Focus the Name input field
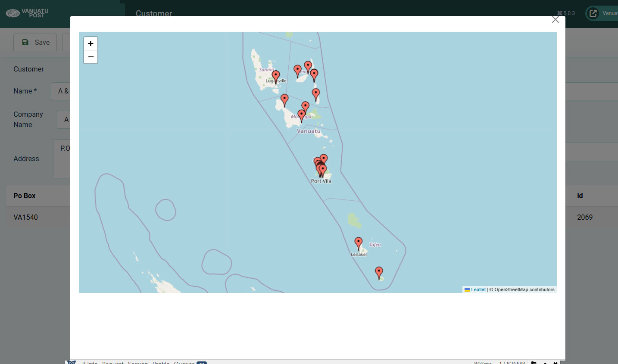This screenshot has height=364, width=618. pyautogui.click(x=61, y=91)
